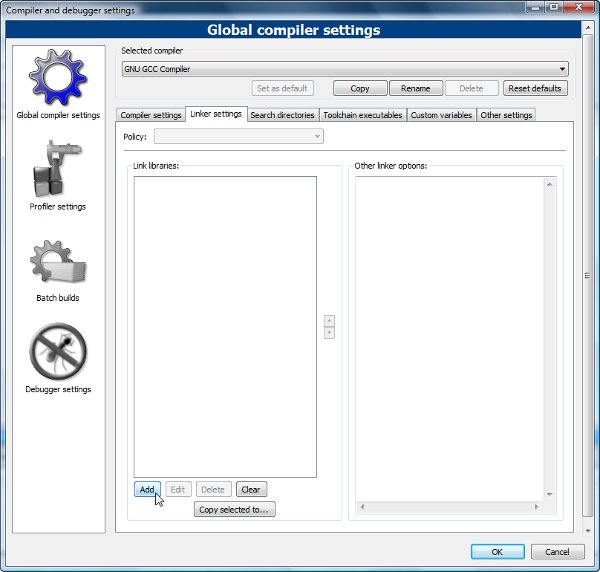Click the dialog's right vertical scrollbar
Screen dimensions: 600x572
[587, 277]
